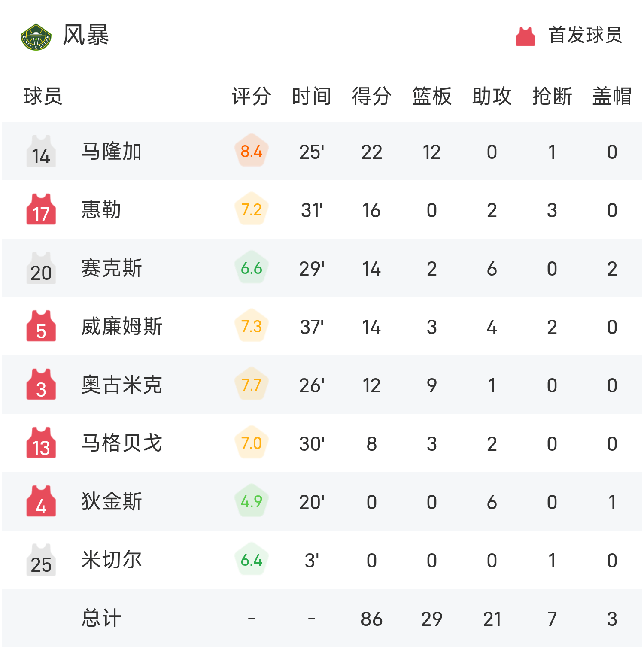
Task: Sort by 篮板 column header
Action: (432, 96)
